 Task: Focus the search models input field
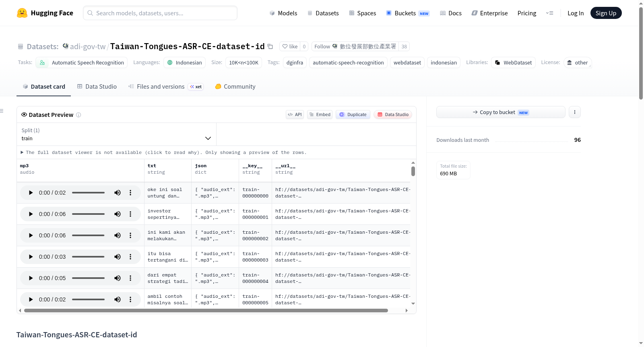(160, 13)
